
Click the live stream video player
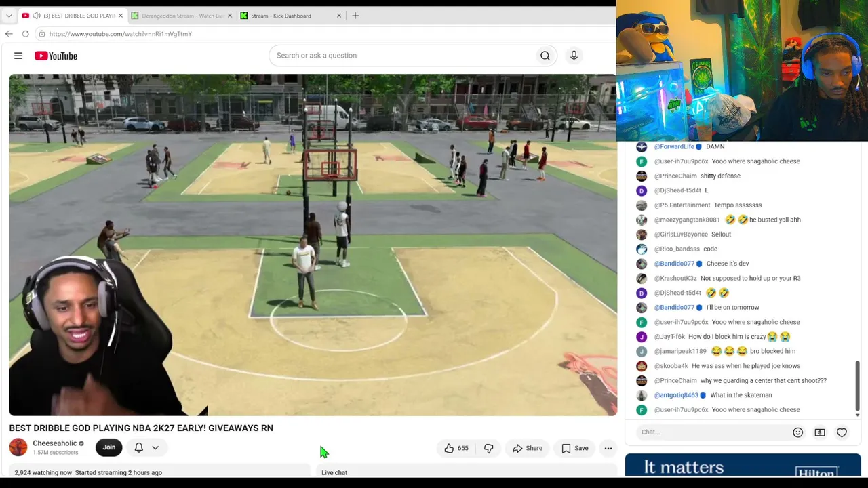pyautogui.click(x=313, y=245)
